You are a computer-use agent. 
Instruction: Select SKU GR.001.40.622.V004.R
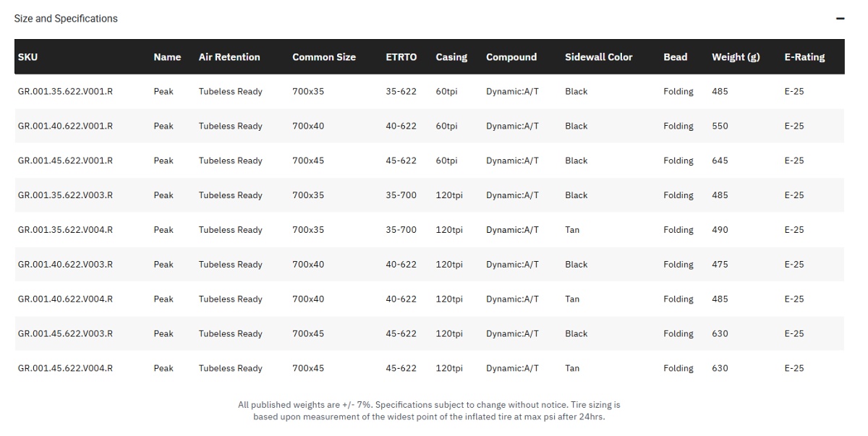tap(65, 299)
